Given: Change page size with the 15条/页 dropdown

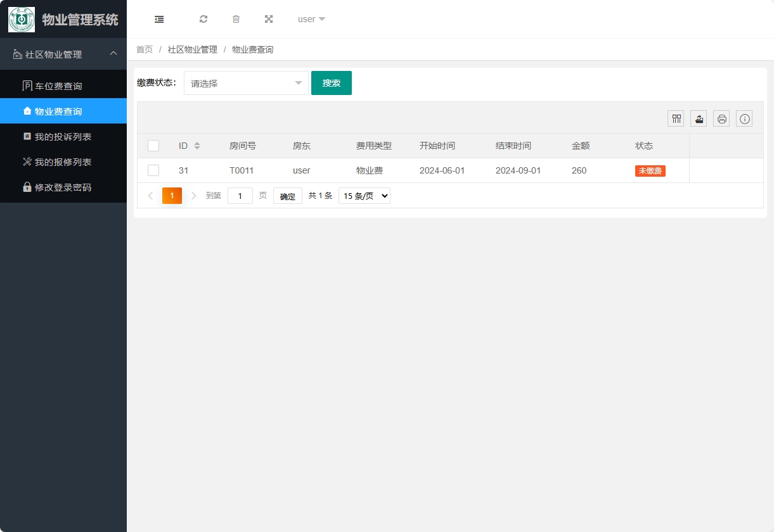Looking at the screenshot, I should click(364, 195).
